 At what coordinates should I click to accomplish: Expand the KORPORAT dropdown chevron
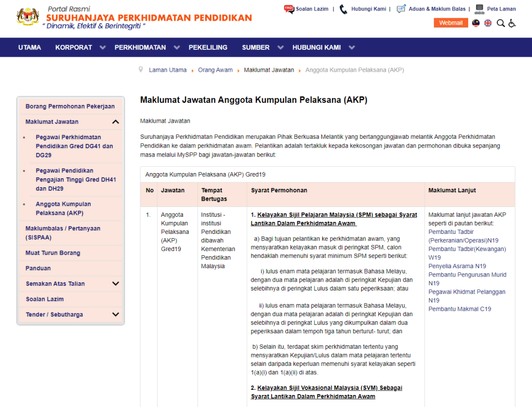pos(102,47)
